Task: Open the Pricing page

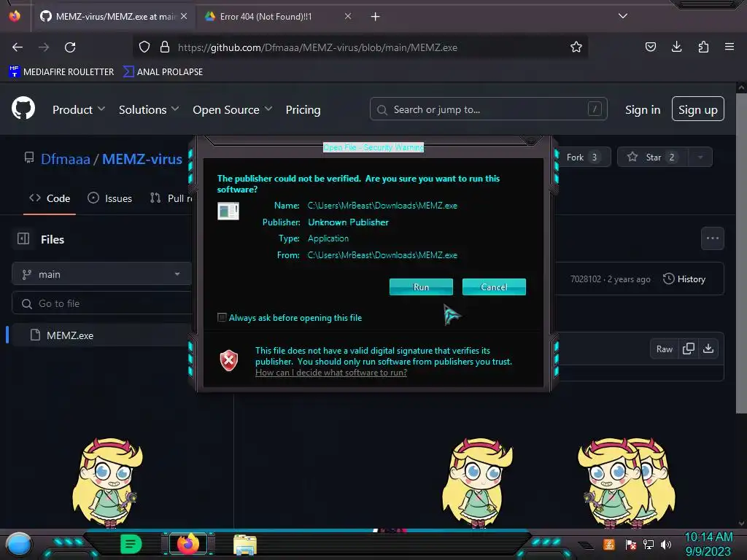Action: tap(303, 109)
